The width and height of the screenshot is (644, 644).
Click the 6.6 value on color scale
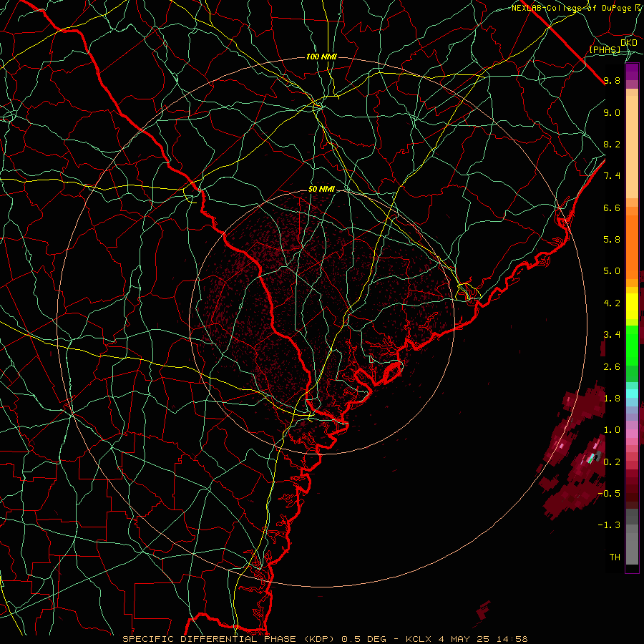click(612, 208)
